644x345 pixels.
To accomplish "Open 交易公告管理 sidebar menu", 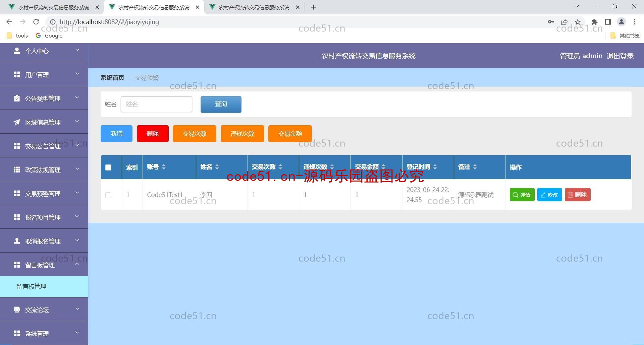I will point(44,146).
